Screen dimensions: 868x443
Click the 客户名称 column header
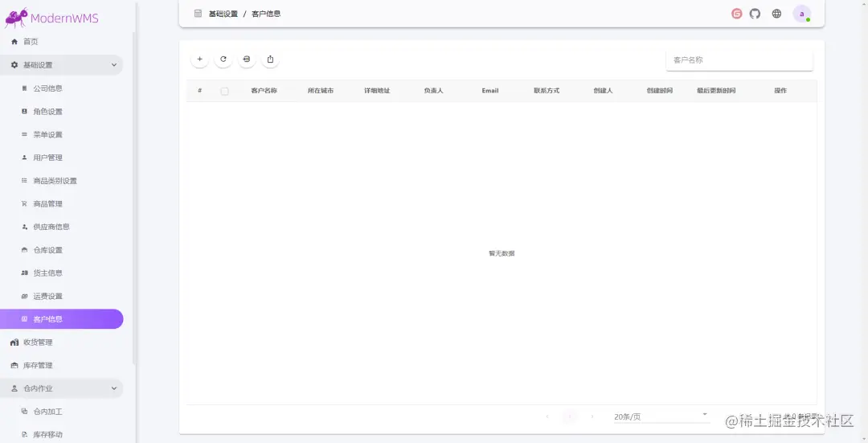click(x=264, y=91)
